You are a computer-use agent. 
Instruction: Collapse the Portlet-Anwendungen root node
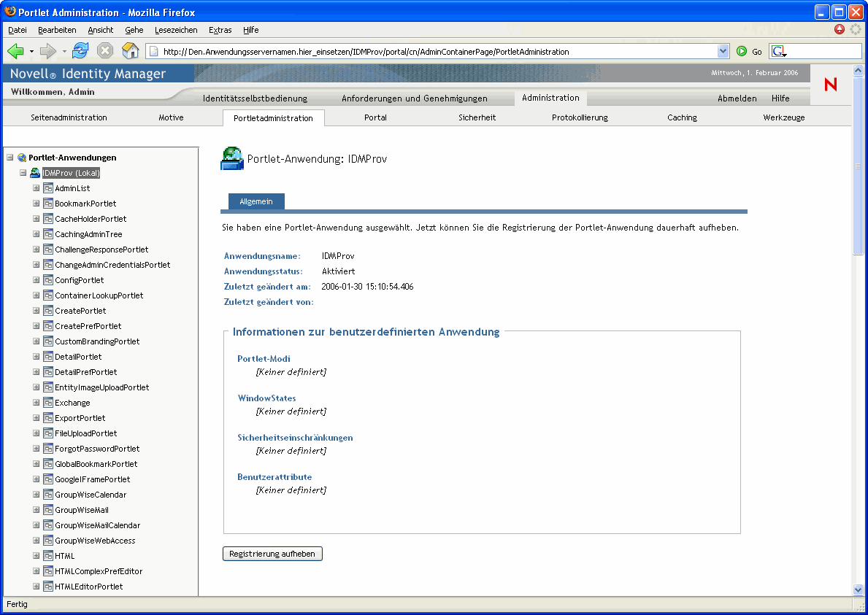[x=10, y=158]
